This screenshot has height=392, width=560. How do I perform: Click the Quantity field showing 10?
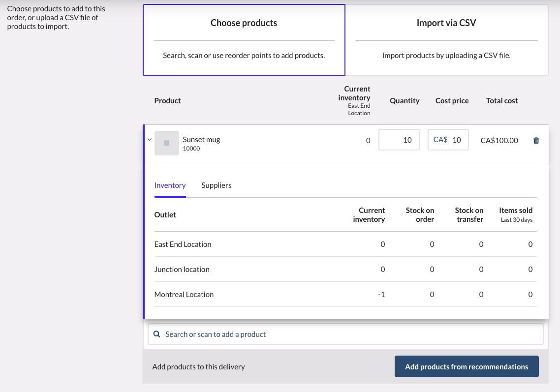tap(399, 140)
